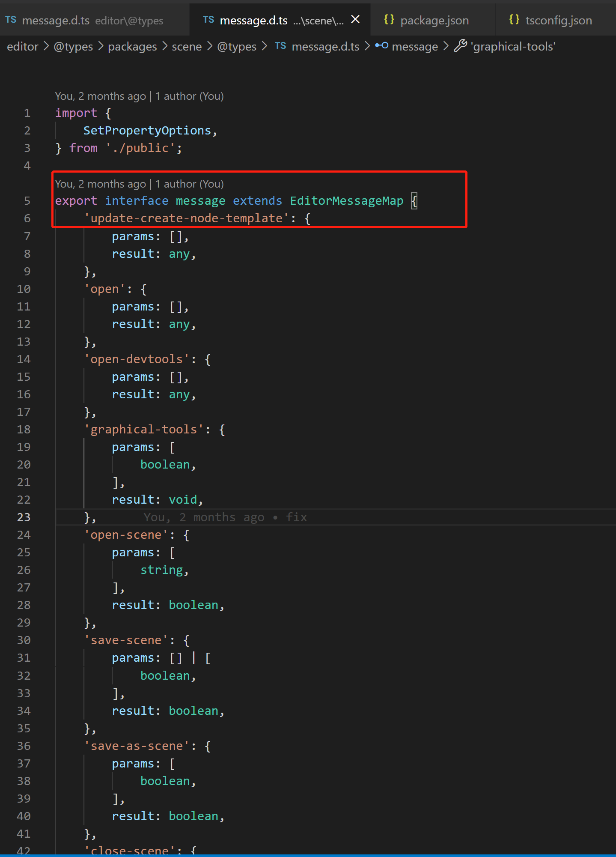Click 'params' on line 31

(x=133, y=658)
